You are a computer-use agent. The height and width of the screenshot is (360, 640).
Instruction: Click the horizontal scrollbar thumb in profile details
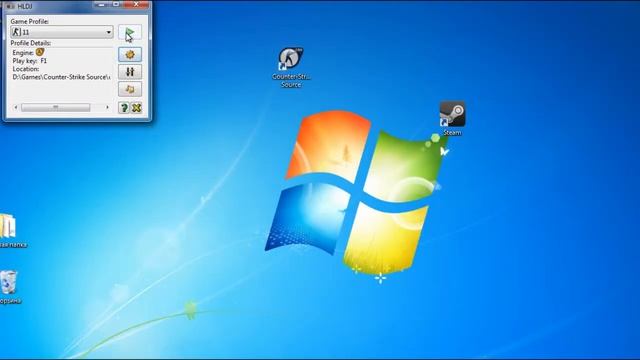(x=56, y=107)
